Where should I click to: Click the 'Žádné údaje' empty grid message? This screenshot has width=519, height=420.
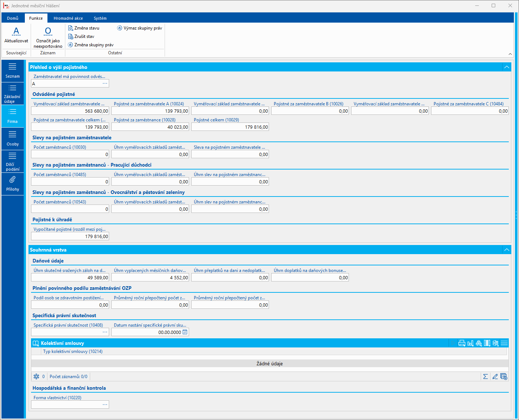(x=270, y=363)
